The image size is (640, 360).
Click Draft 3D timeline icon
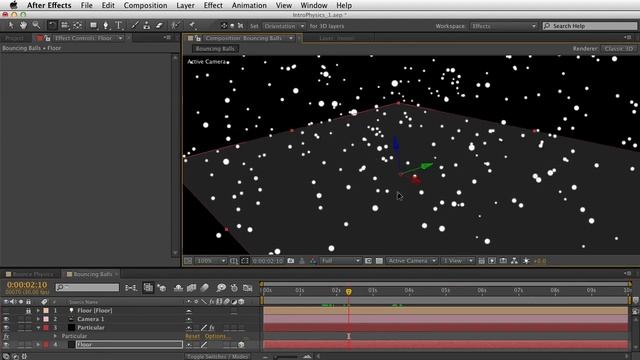pos(162,288)
